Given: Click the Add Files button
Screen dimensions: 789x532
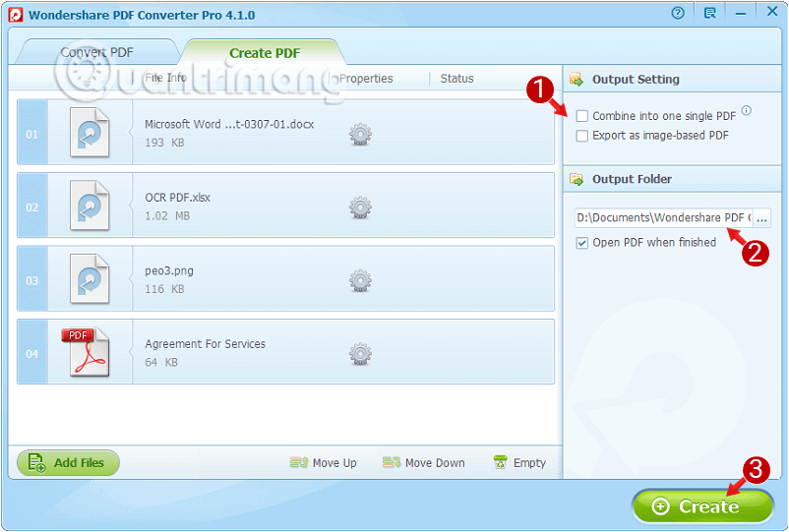Looking at the screenshot, I should click(x=69, y=462).
